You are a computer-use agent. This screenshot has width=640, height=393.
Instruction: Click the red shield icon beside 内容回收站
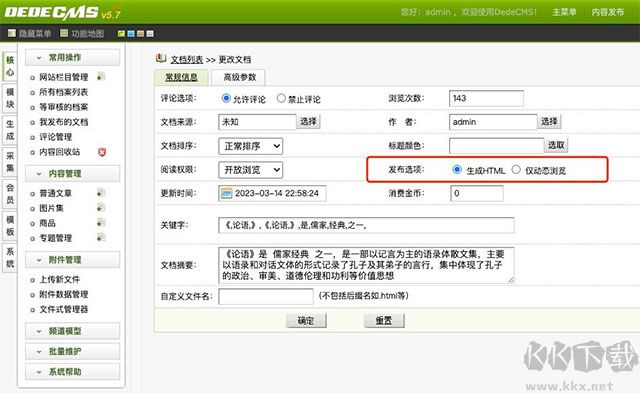[102, 152]
